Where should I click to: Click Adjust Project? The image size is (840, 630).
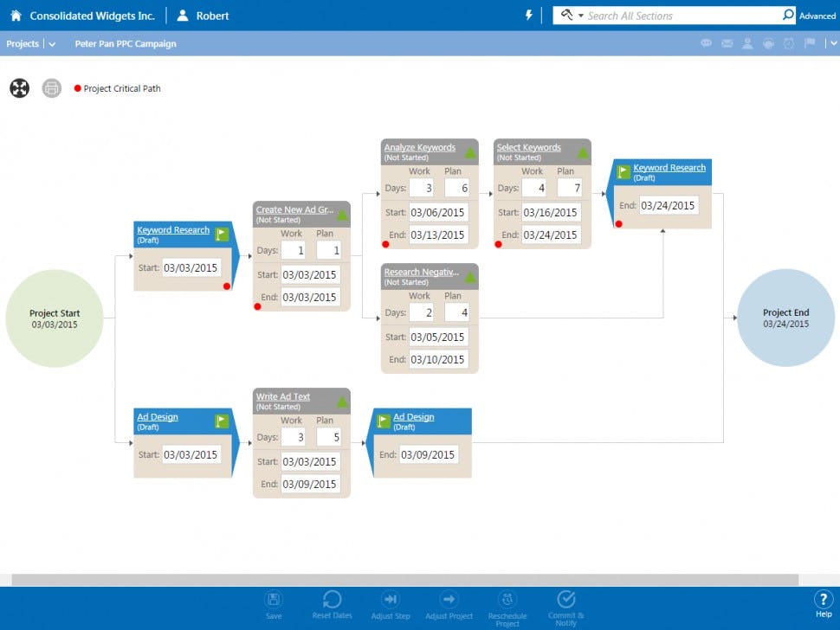pyautogui.click(x=449, y=606)
